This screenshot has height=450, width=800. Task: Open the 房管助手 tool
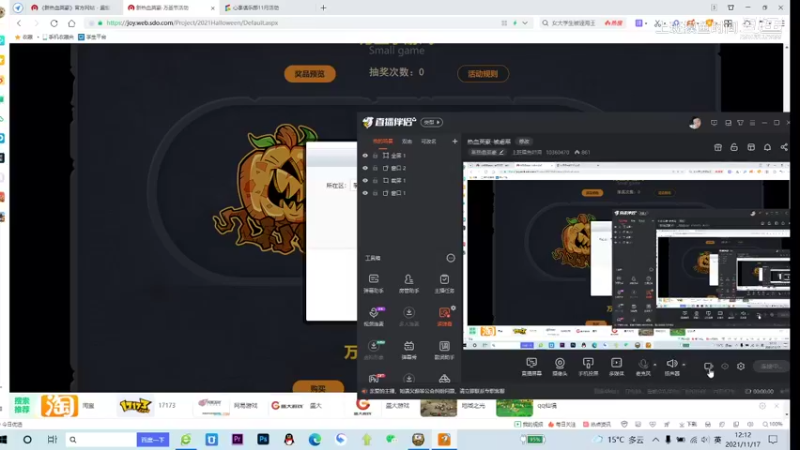pos(409,283)
